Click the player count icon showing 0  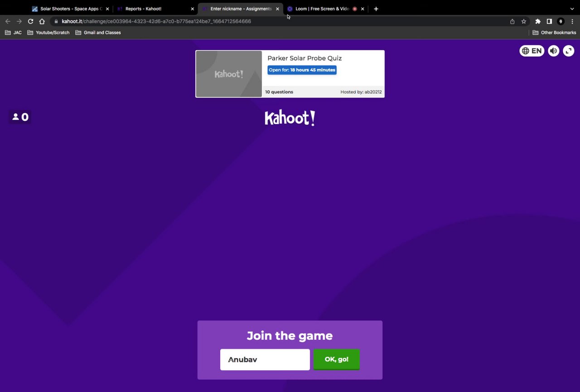20,117
